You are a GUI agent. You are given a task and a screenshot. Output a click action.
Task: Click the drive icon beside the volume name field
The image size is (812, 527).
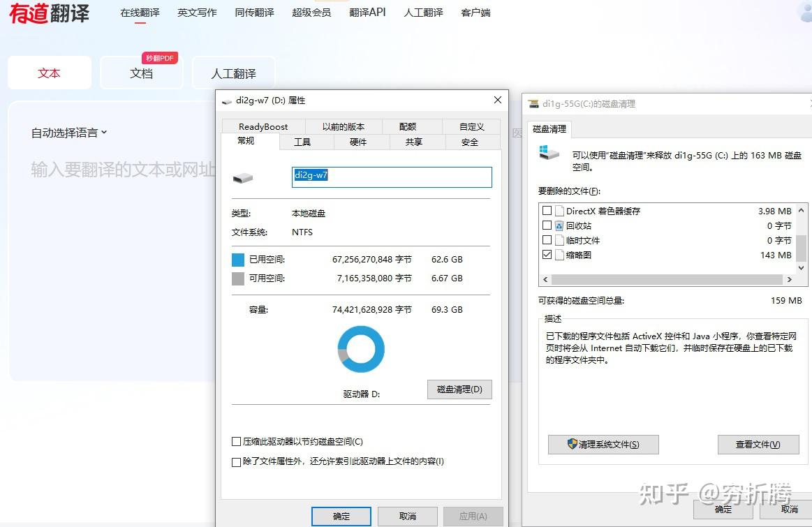coord(243,179)
